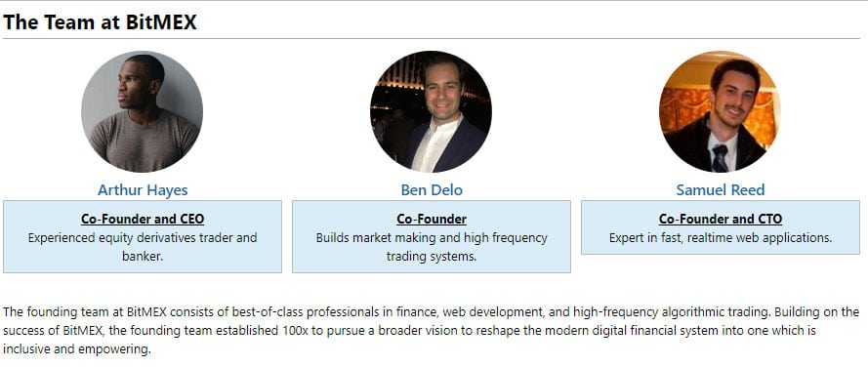The image size is (868, 367).
Task: Click the 'established 100x' phrase in the paragraph
Action: pyautogui.click(x=279, y=331)
